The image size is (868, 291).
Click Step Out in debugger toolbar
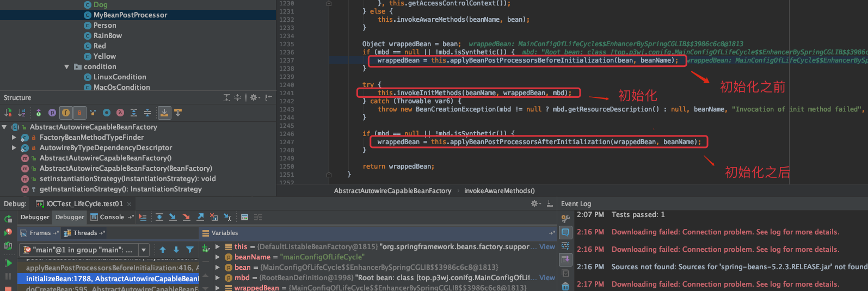[200, 217]
